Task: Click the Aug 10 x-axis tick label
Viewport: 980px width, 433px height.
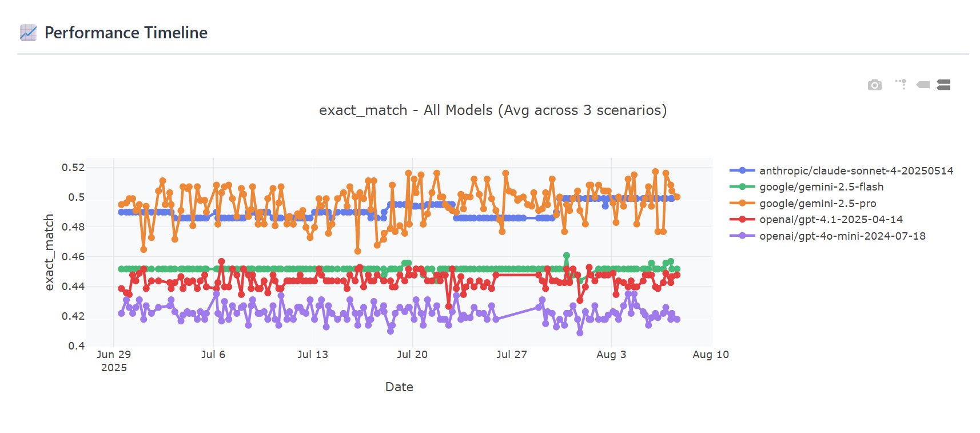Action: (710, 355)
